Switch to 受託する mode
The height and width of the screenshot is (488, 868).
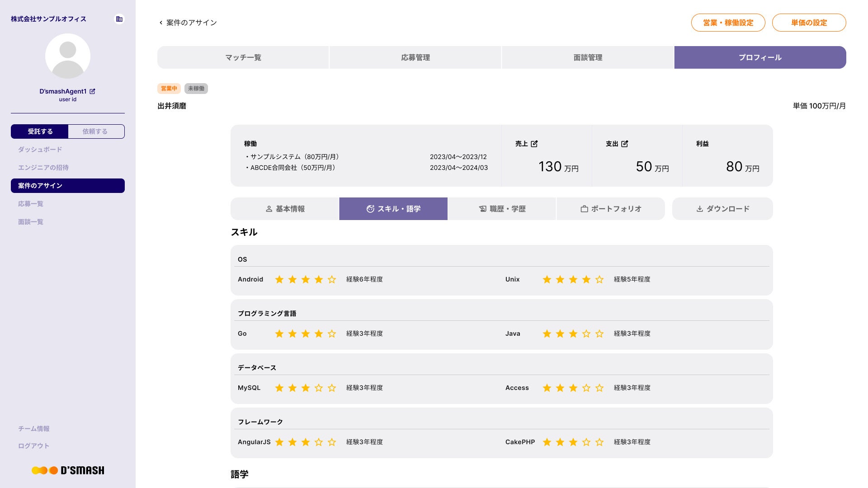[40, 131]
